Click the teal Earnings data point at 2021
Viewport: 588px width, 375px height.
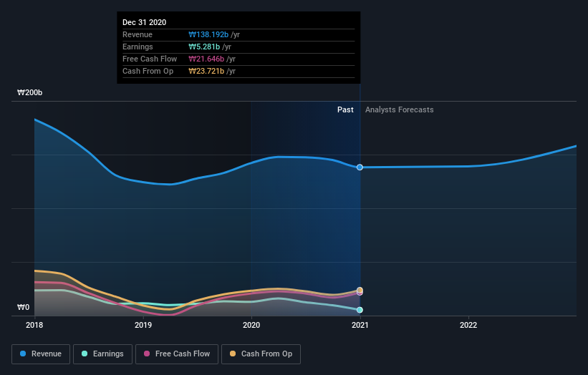click(x=360, y=310)
